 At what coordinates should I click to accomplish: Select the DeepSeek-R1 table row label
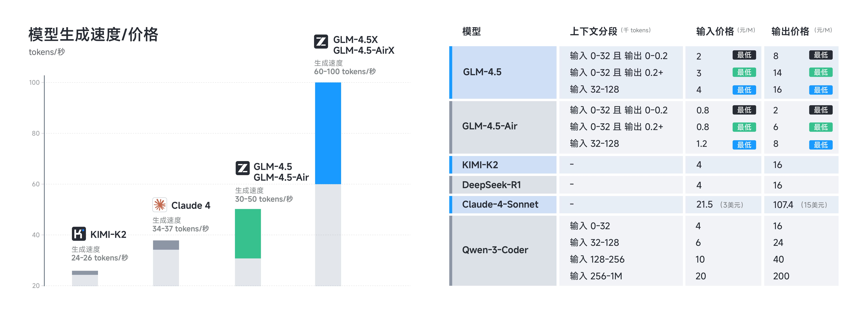[491, 185]
